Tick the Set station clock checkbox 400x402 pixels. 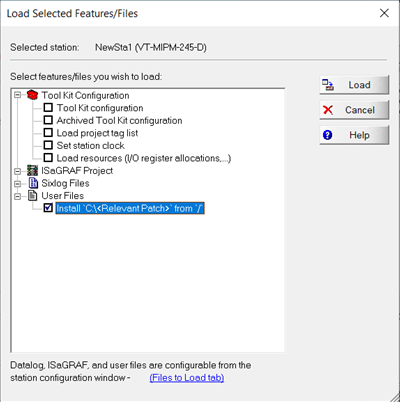(48, 145)
